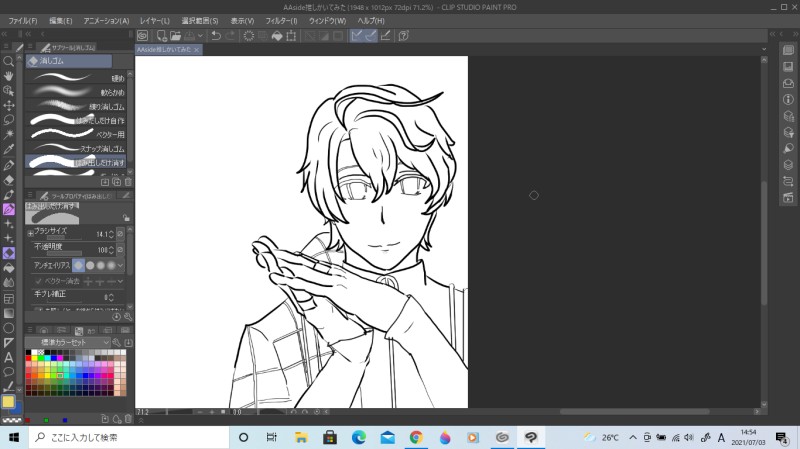Select 練り消しゴム sub tool

pos(76,107)
